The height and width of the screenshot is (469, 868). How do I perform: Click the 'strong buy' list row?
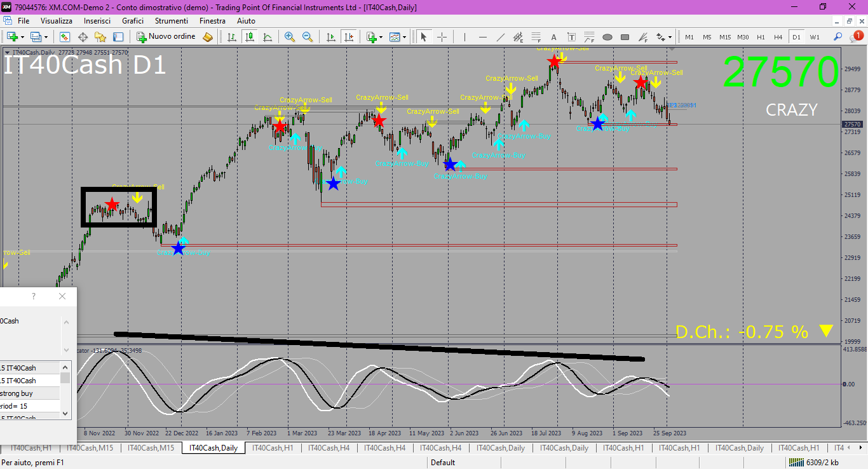[x=30, y=393]
